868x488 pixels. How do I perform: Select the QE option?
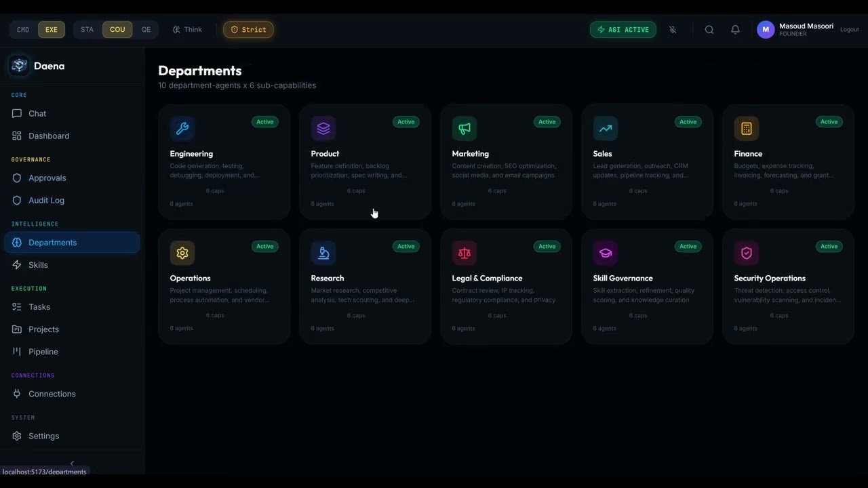pyautogui.click(x=146, y=30)
